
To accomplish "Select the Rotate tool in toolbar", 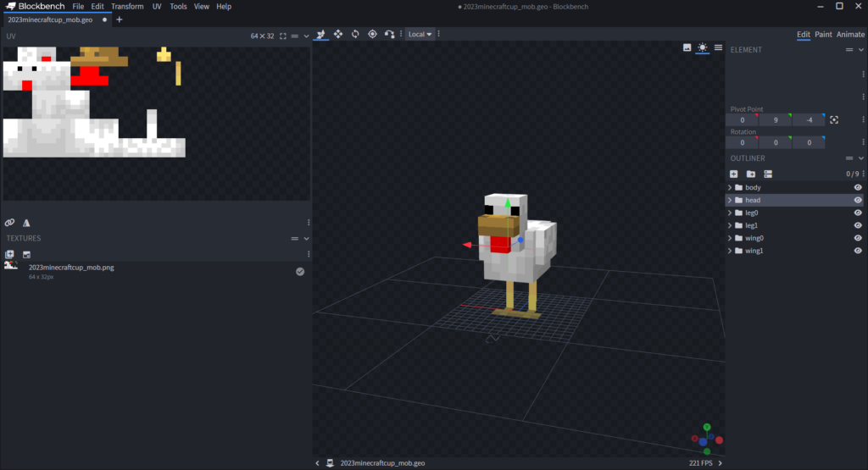I will click(x=355, y=34).
